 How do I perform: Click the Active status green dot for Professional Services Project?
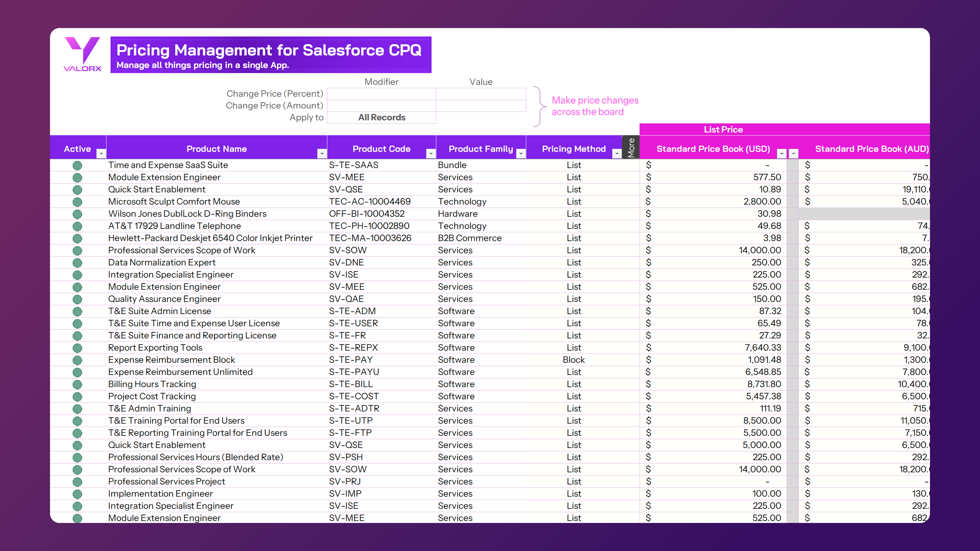[77, 482]
